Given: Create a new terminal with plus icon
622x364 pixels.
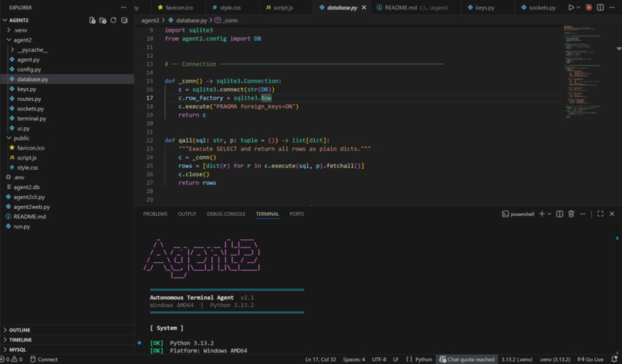Looking at the screenshot, I should 542,214.
